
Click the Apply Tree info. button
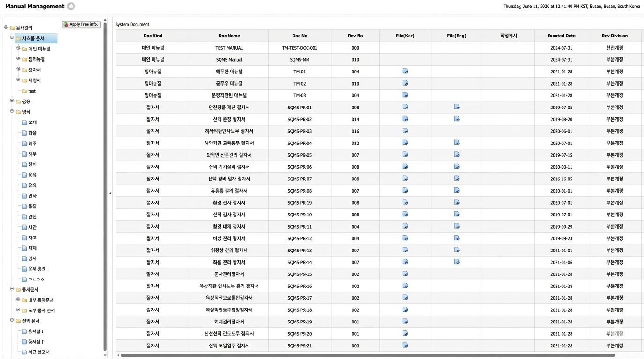(81, 24)
